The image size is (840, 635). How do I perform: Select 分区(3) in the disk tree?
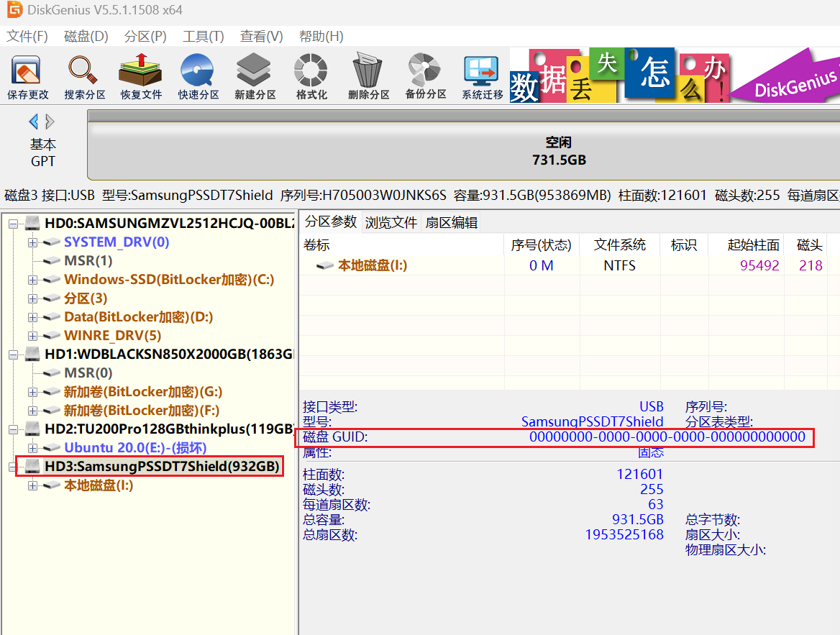point(85,298)
